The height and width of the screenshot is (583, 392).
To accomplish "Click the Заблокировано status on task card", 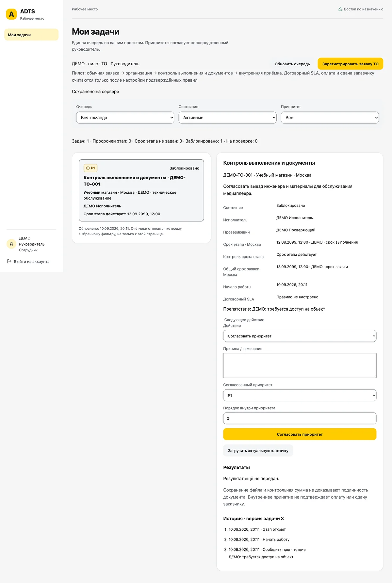I will point(184,168).
